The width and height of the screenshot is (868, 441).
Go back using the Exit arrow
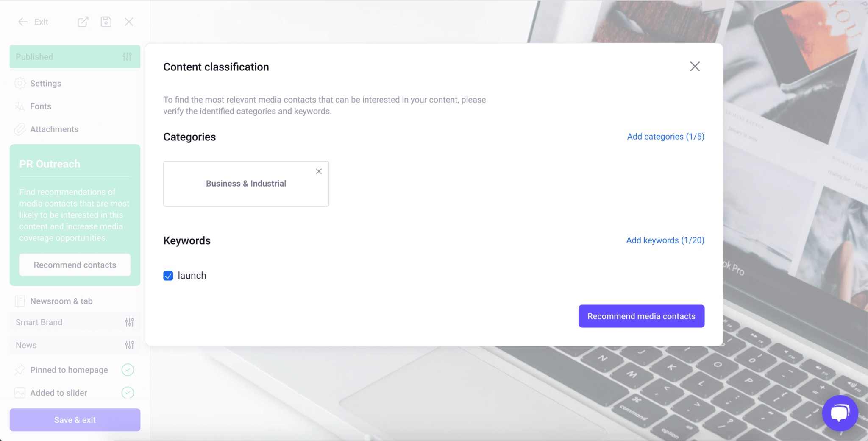[23, 21]
